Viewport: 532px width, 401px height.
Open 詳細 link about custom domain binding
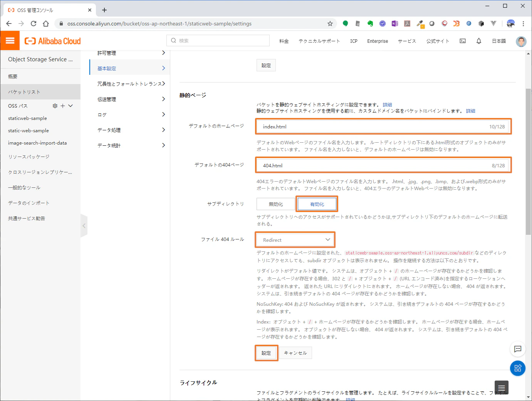click(470, 111)
